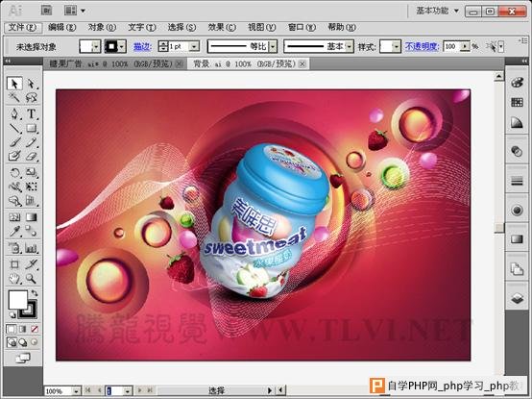Open the Layers panel icon
The height and width of the screenshot is (399, 532).
pos(517,299)
